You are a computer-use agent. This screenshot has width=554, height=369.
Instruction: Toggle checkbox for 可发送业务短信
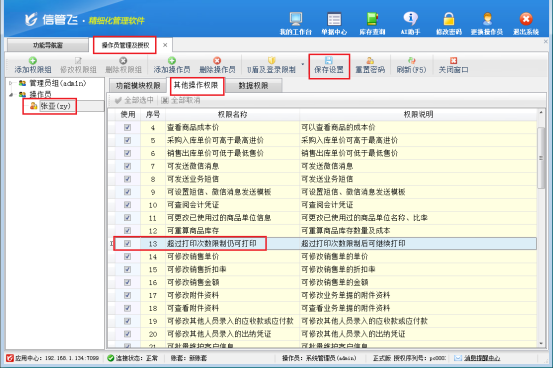[128, 179]
